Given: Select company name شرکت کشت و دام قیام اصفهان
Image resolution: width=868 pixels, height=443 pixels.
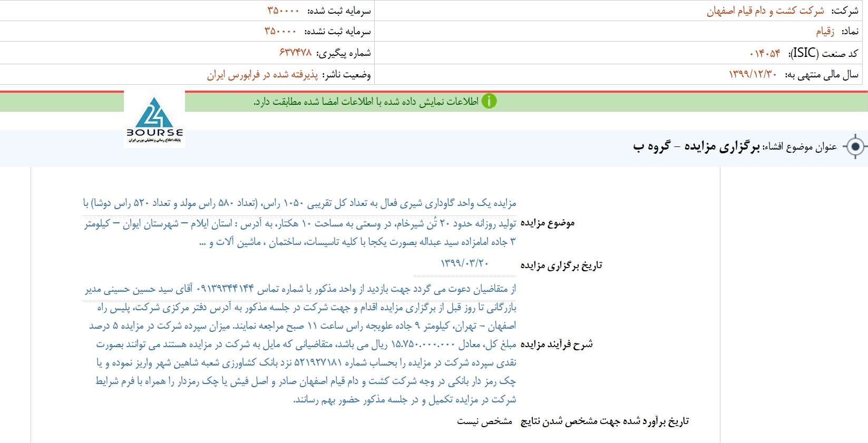Looking at the screenshot, I should click(x=765, y=11).
